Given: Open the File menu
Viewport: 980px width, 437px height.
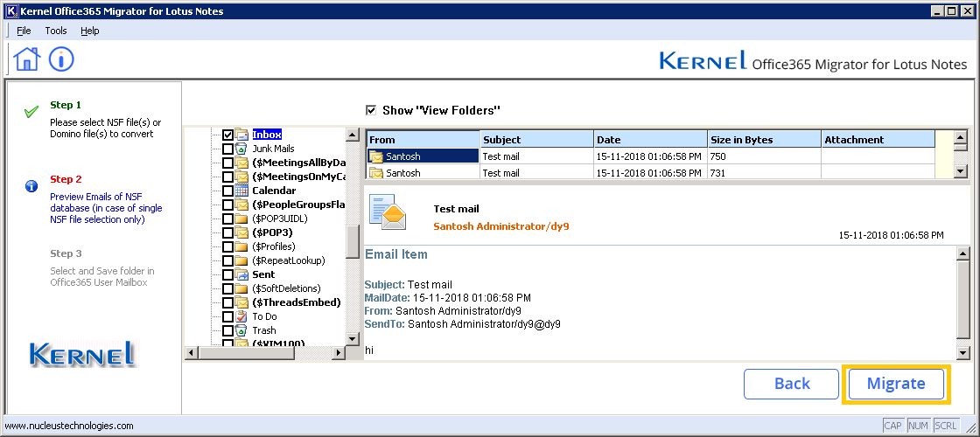Looking at the screenshot, I should click(24, 31).
